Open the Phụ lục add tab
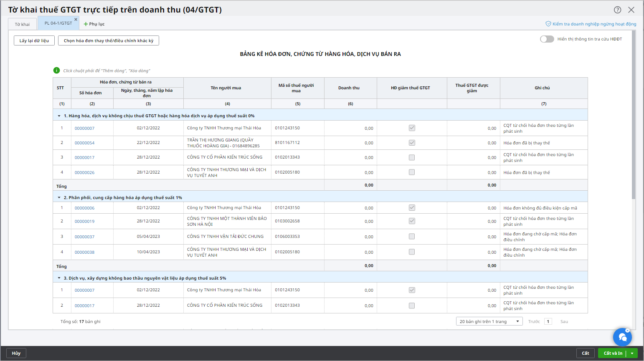This screenshot has height=361, width=644. click(x=94, y=24)
